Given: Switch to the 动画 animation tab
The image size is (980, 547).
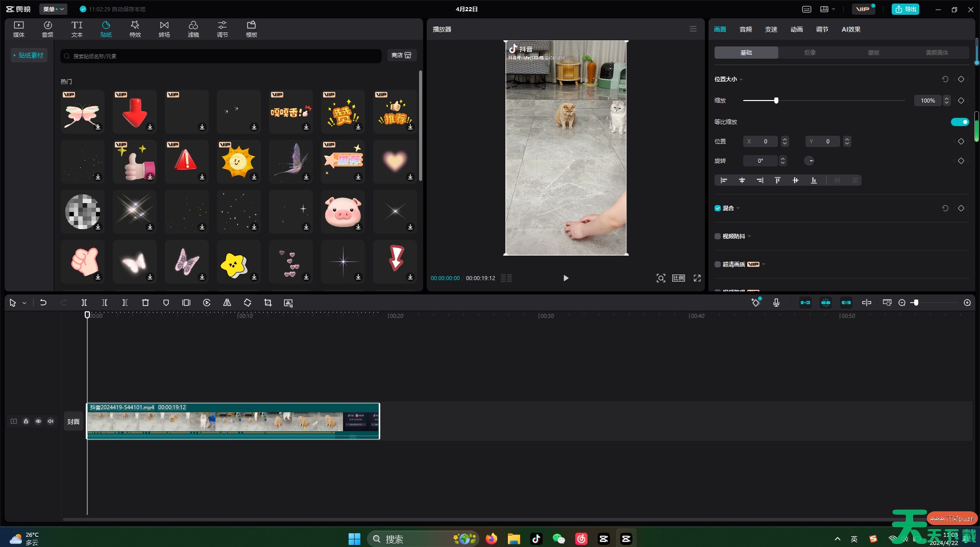Looking at the screenshot, I should (796, 30).
